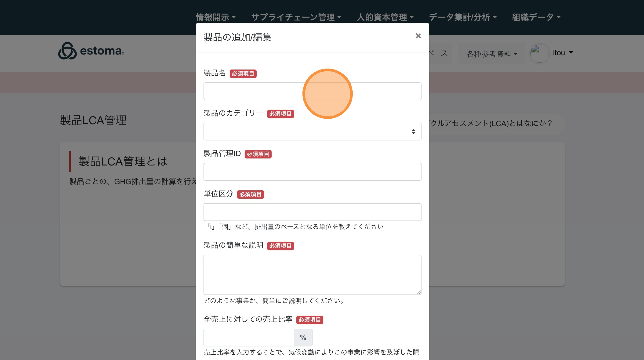Open the 製品のカテゴリー select dropdown

tap(312, 132)
